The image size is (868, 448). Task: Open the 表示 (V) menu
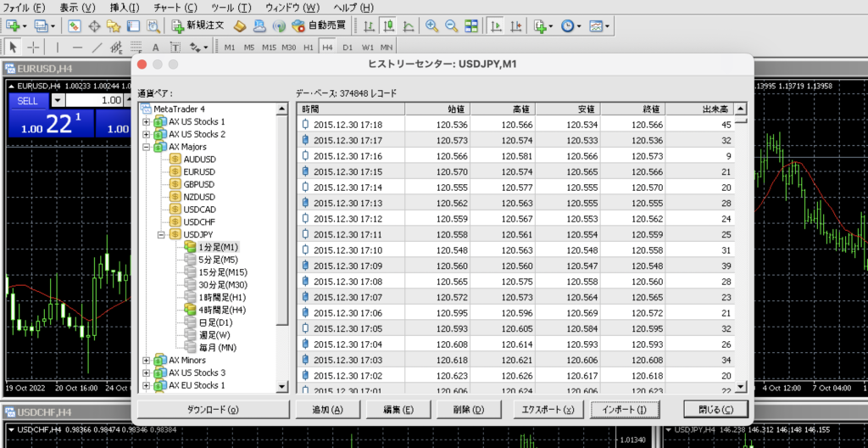click(x=77, y=8)
